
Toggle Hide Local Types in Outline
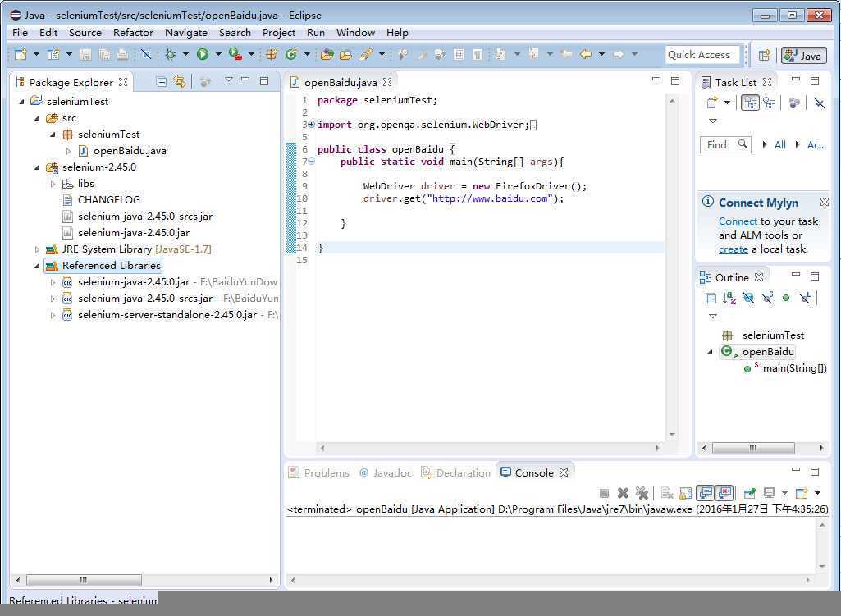(805, 298)
